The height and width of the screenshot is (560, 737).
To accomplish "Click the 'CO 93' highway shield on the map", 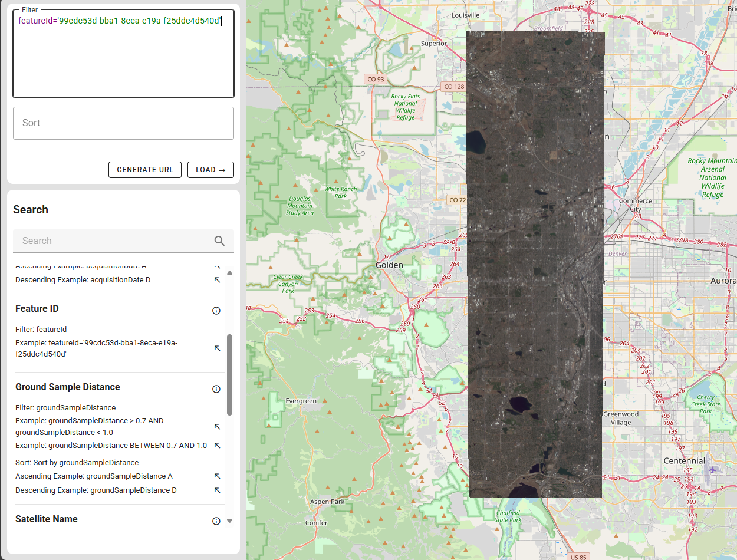I will point(376,80).
